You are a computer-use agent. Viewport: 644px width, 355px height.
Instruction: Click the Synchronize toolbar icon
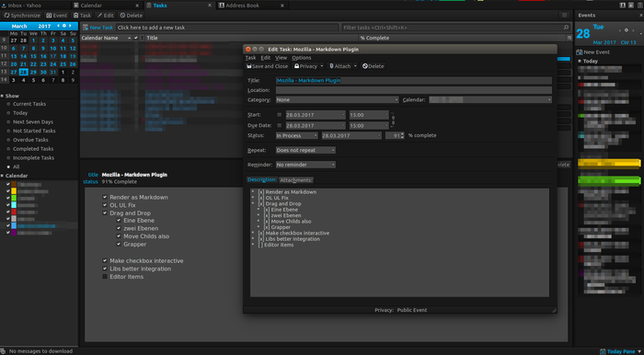click(x=7, y=16)
